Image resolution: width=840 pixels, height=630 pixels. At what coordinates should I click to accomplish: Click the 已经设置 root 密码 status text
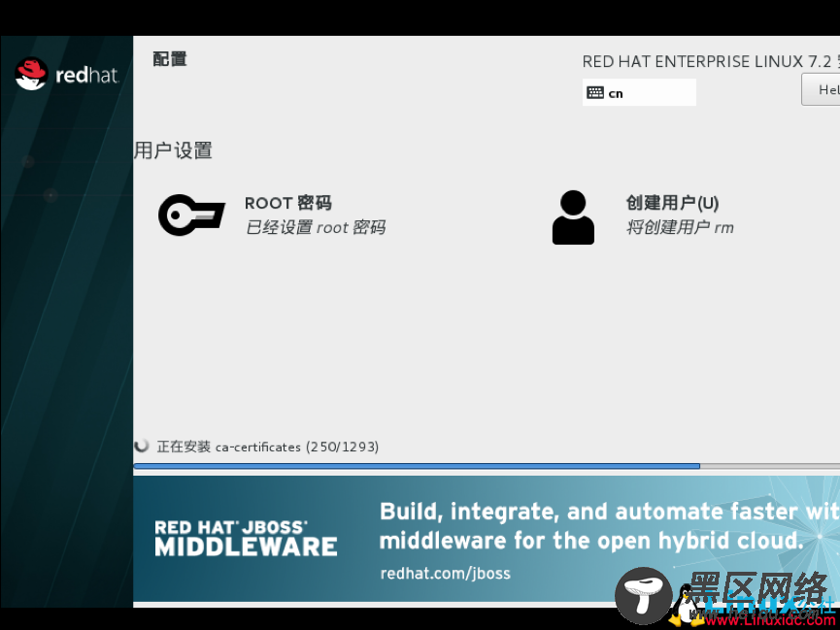(316, 227)
